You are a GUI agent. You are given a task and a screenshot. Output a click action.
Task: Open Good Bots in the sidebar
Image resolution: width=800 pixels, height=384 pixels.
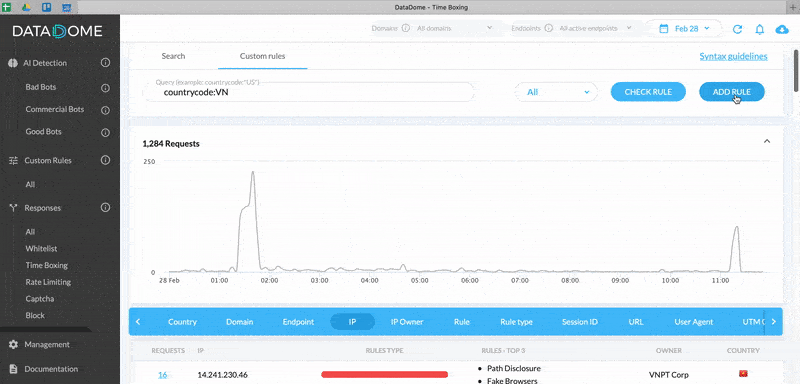[43, 132]
